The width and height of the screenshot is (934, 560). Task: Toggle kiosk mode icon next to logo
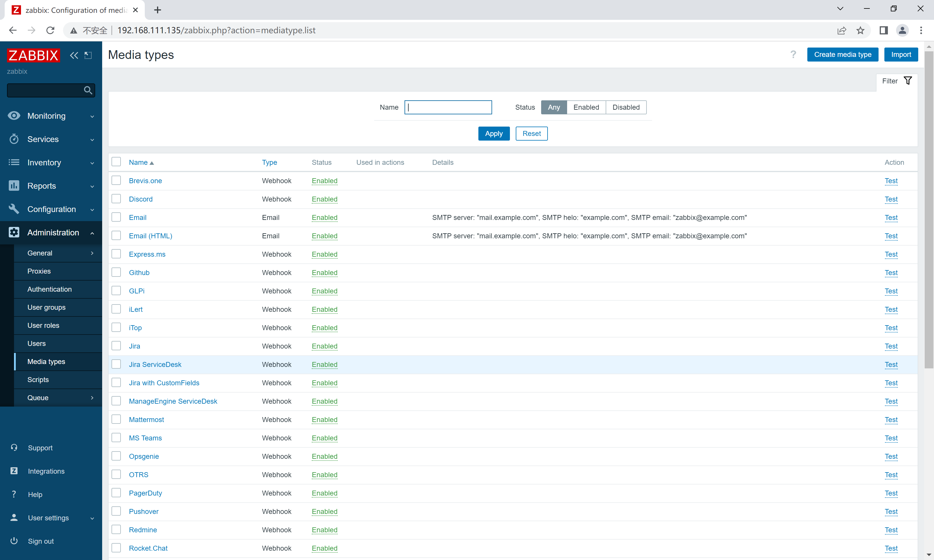coord(88,55)
